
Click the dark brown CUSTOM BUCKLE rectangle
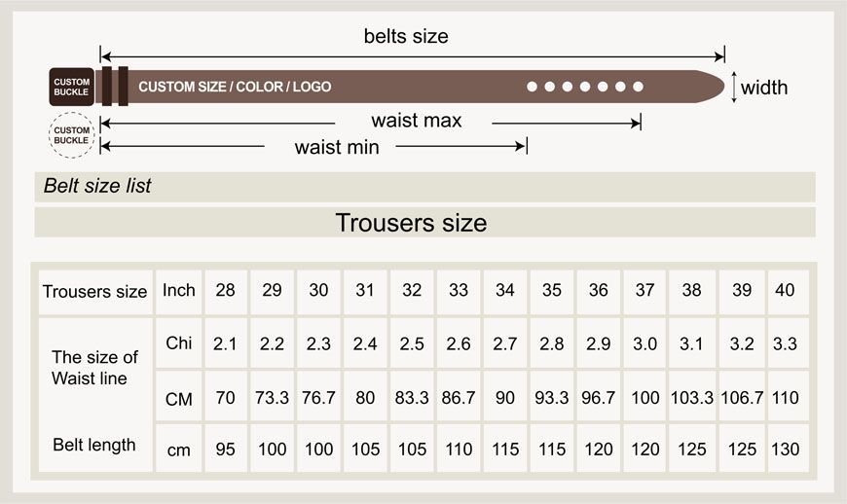(71, 87)
